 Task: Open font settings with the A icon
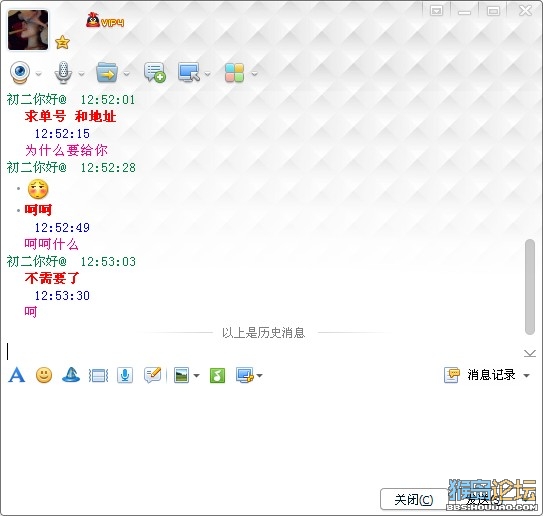pyautogui.click(x=17, y=375)
